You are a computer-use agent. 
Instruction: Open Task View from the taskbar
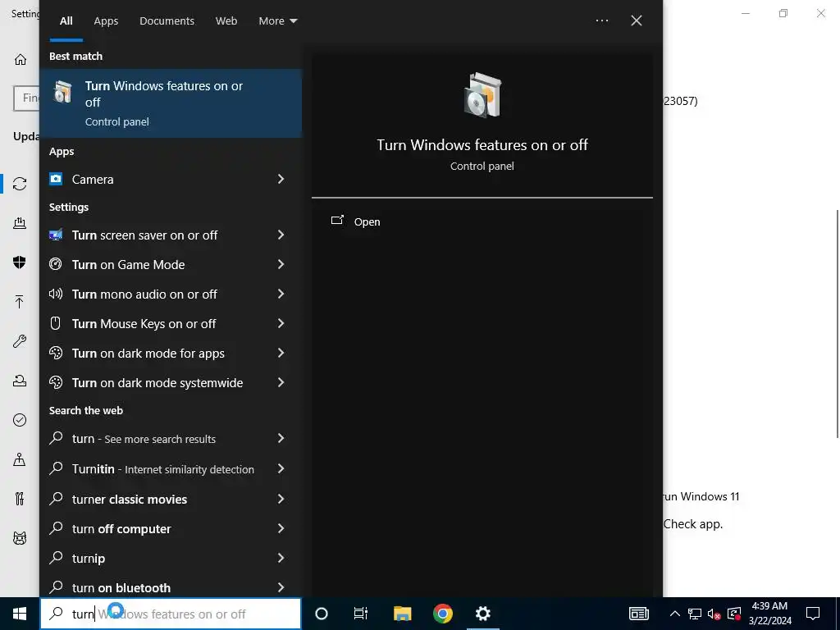pyautogui.click(x=361, y=614)
